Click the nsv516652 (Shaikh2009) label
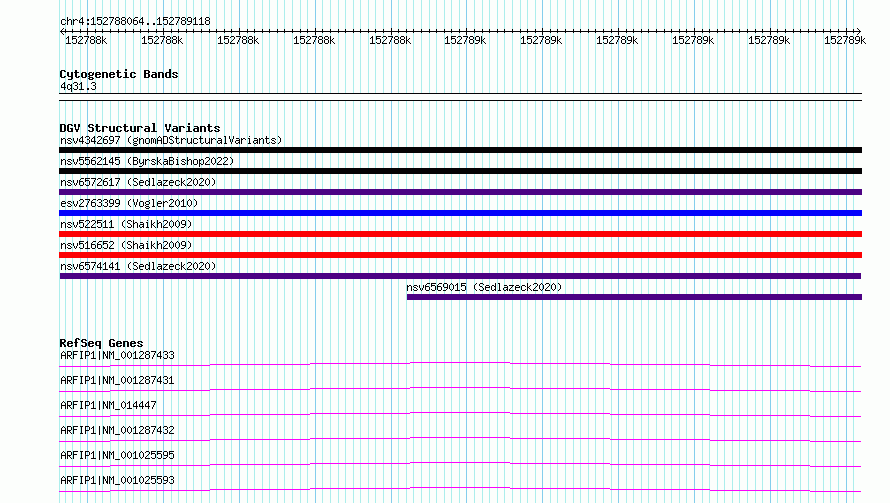Viewport: 890px width, 503px height. pyautogui.click(x=126, y=245)
